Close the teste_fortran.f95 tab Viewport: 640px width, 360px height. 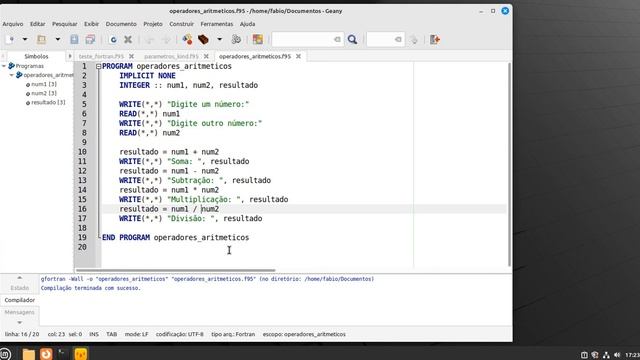click(x=131, y=56)
